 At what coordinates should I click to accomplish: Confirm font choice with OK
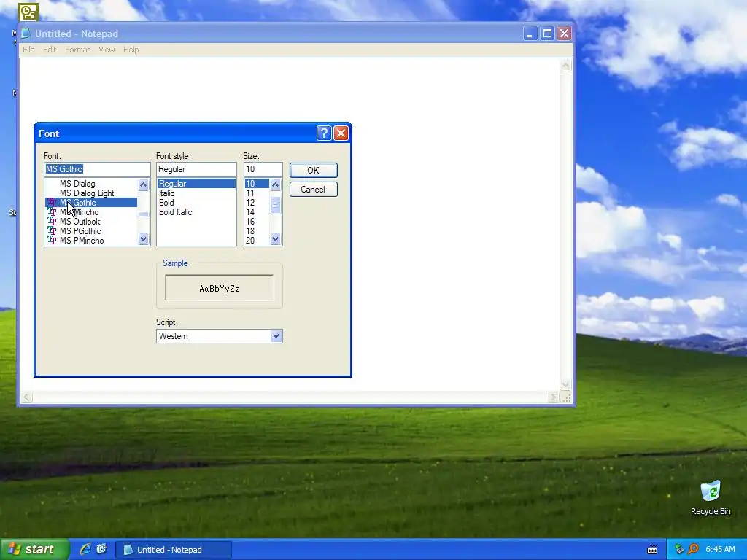[314, 171]
